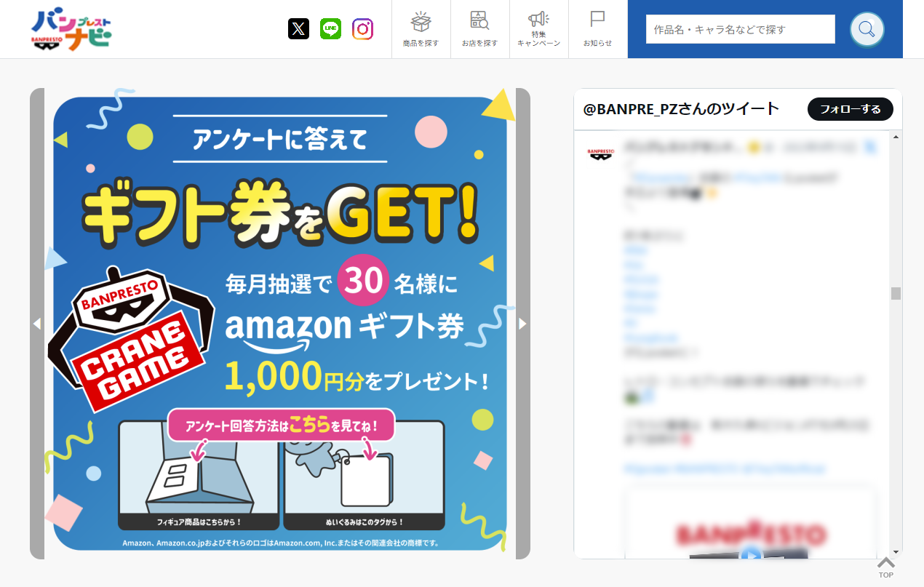The width and height of the screenshot is (924, 587).
Task: Open the Instagram social icon
Action: coord(362,29)
